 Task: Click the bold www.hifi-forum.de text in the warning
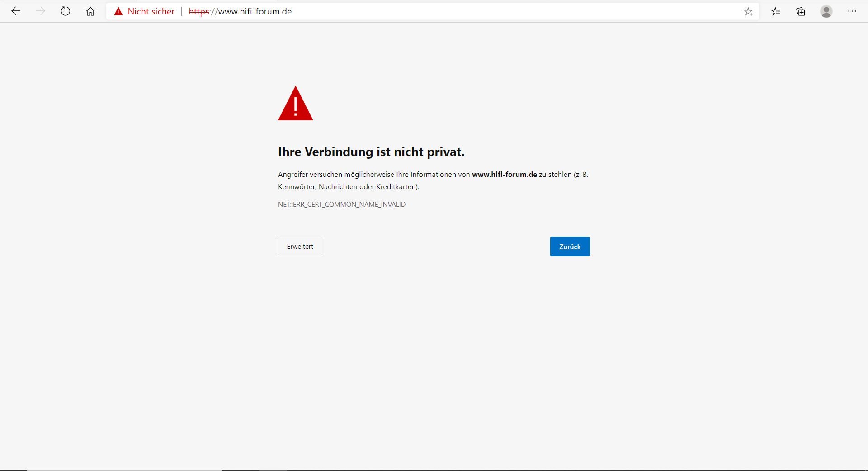click(505, 175)
